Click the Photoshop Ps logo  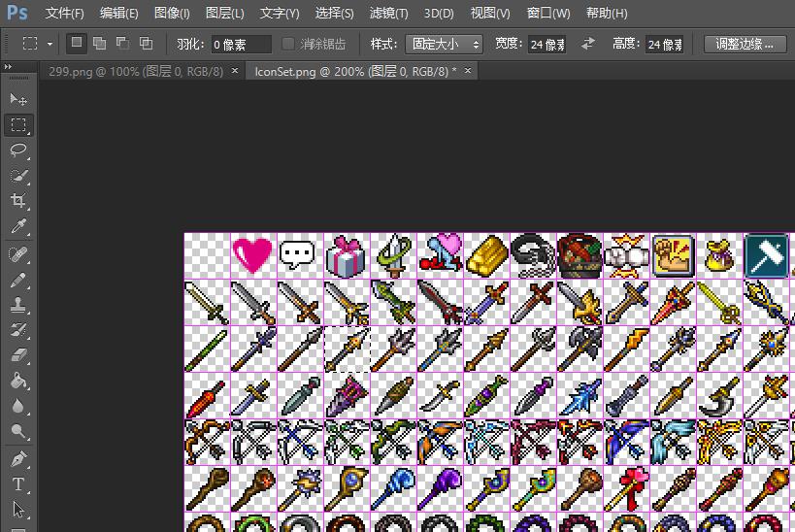point(17,13)
